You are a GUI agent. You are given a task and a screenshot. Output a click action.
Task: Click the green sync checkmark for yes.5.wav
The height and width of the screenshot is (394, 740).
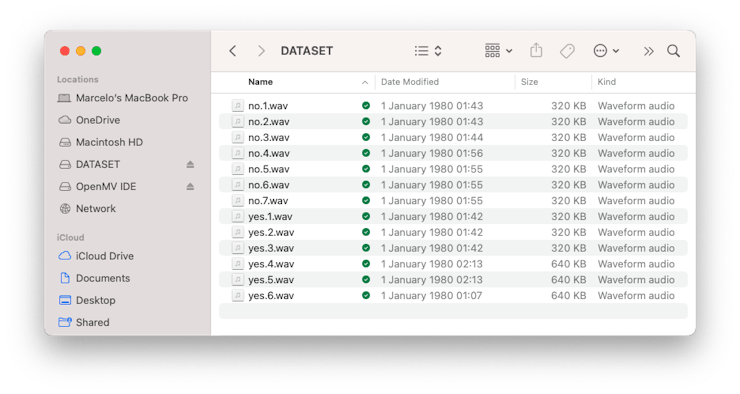pos(366,280)
